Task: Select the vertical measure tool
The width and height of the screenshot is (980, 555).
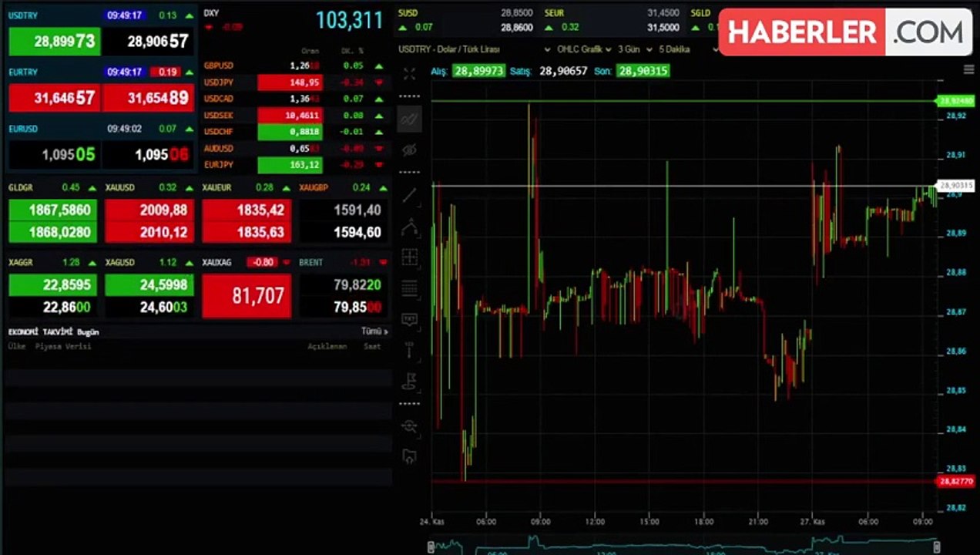Action: [409, 349]
